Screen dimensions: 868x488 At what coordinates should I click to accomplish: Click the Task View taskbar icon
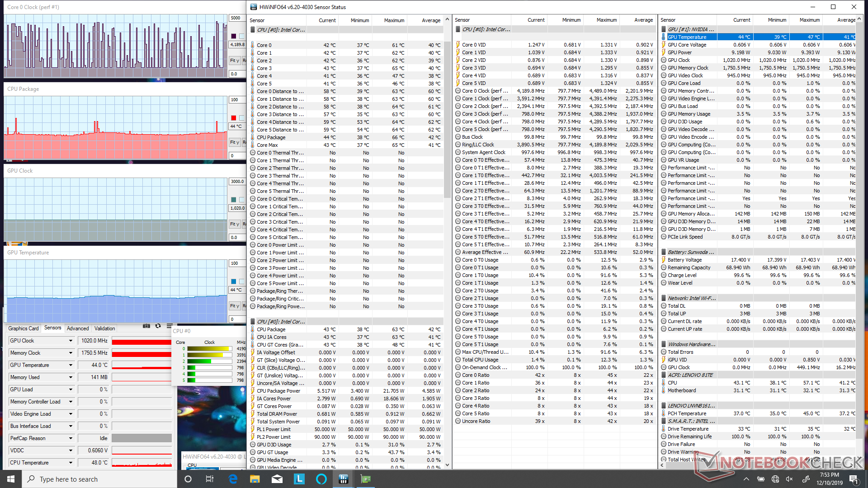(x=209, y=479)
